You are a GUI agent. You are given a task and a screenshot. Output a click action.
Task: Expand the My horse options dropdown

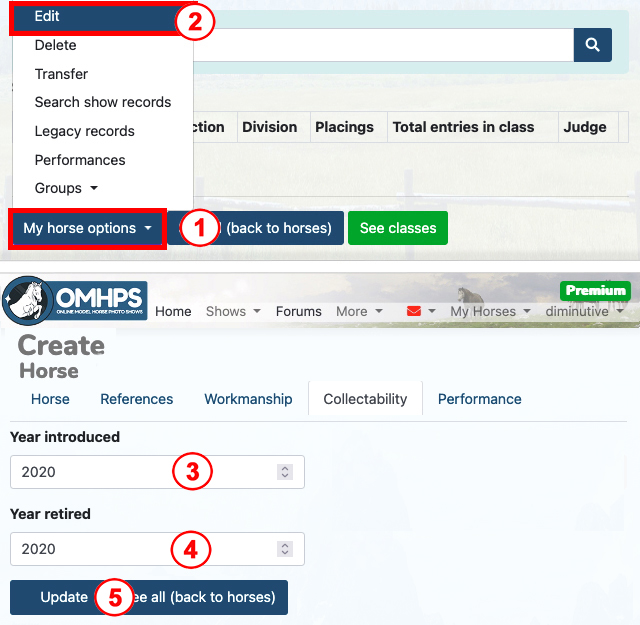coord(88,228)
